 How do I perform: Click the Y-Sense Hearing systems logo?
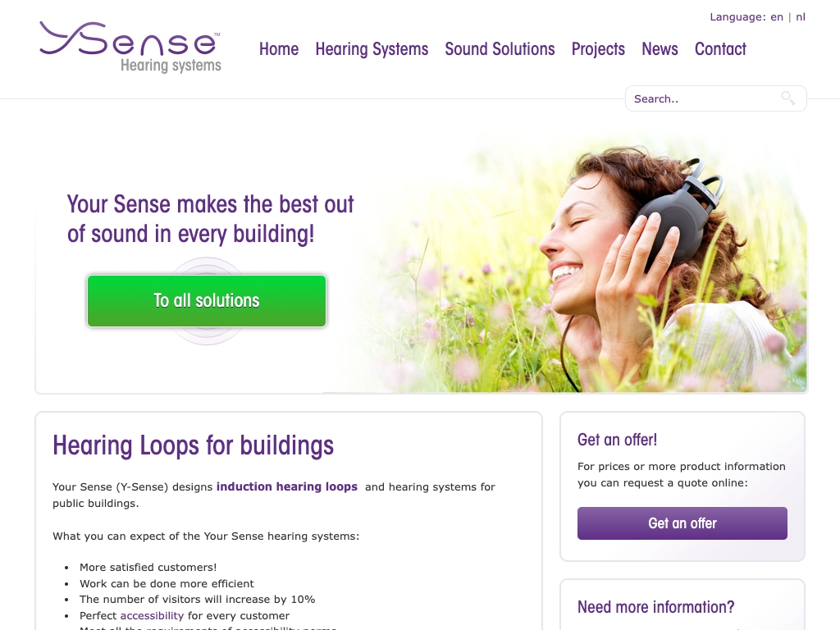130,47
